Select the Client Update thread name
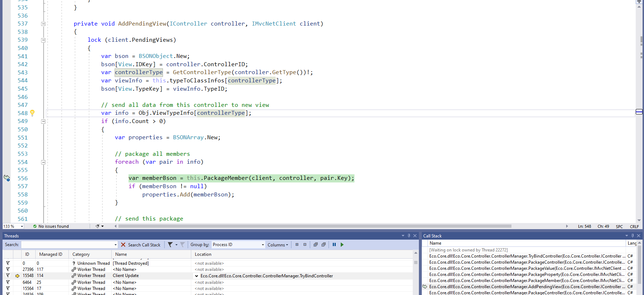 point(126,276)
